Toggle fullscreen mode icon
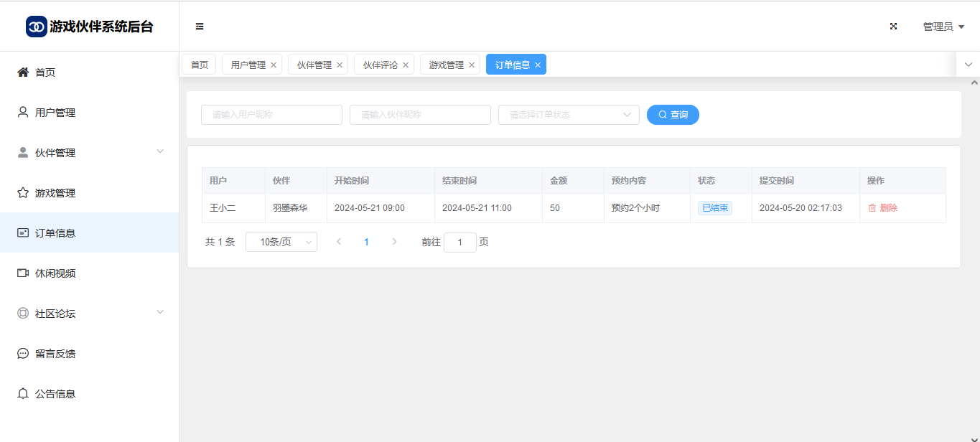The image size is (980, 442). coord(894,27)
